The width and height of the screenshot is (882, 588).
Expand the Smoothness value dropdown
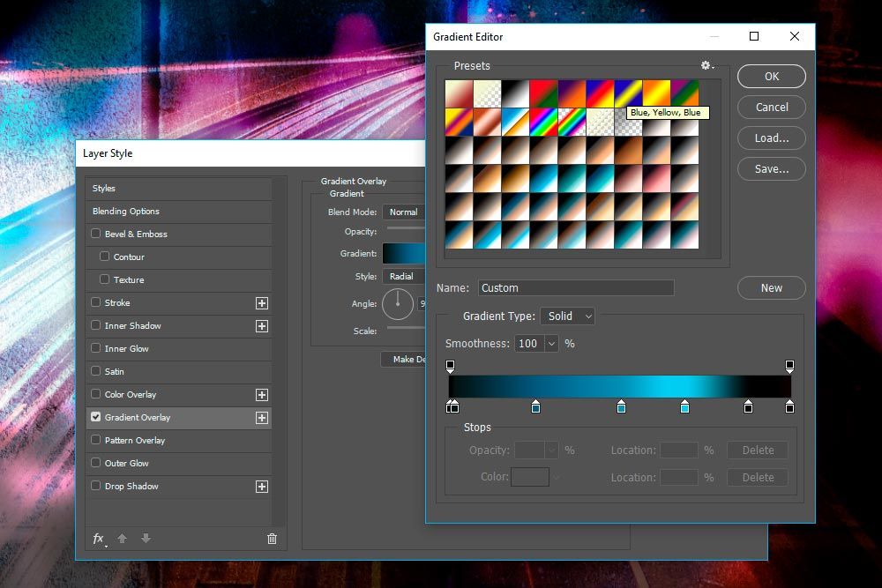(552, 344)
